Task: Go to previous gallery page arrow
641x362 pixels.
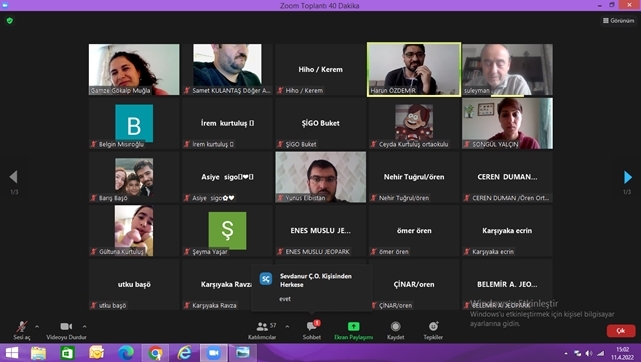Action: tap(13, 177)
